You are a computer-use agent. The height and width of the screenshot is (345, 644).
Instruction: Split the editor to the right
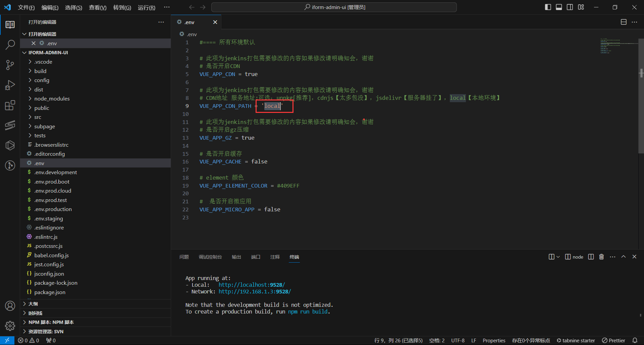[624, 22]
